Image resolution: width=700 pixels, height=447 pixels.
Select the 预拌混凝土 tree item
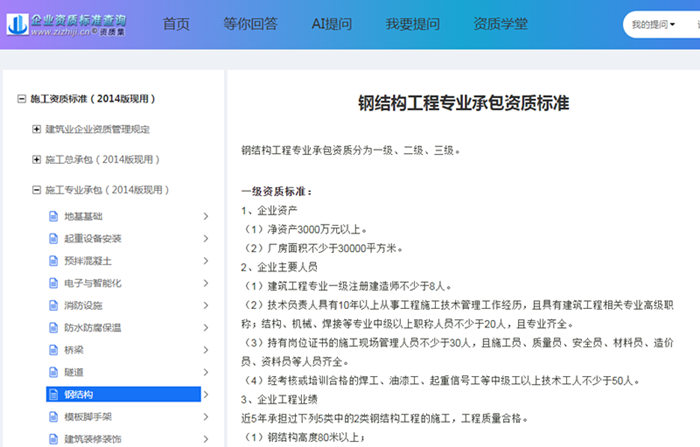click(x=88, y=261)
